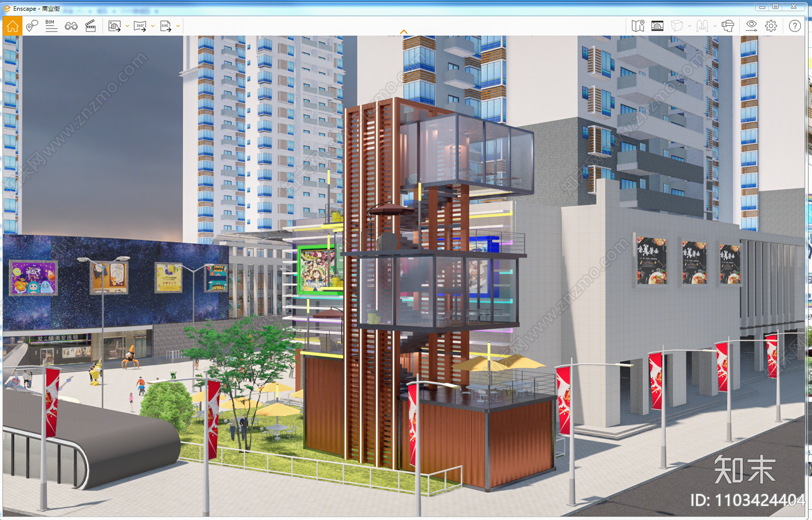The width and height of the screenshot is (812, 520).
Task: Toggle the minimap with the map pin icon
Action: tap(638, 26)
